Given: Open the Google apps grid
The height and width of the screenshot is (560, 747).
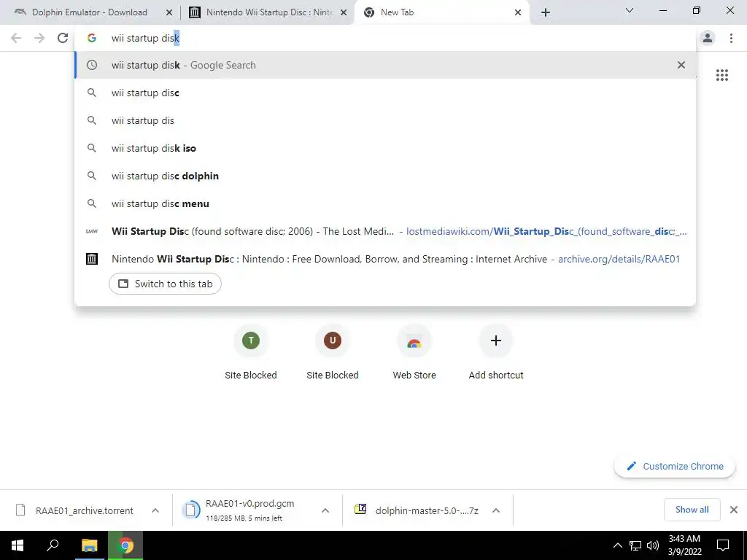Looking at the screenshot, I should click(721, 75).
